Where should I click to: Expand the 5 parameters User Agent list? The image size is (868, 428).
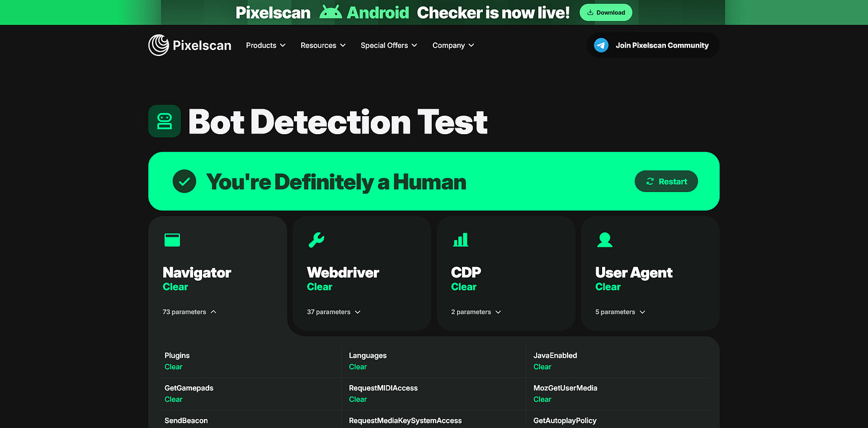pos(621,312)
